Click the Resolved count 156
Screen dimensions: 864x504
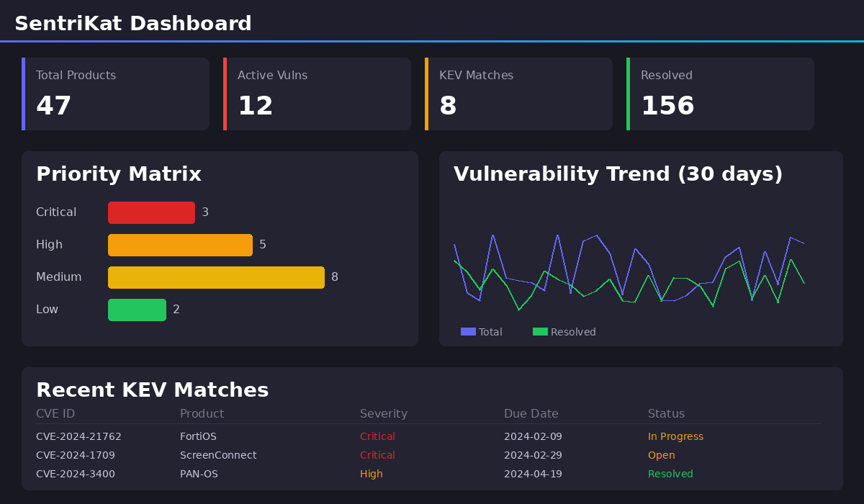pos(667,107)
